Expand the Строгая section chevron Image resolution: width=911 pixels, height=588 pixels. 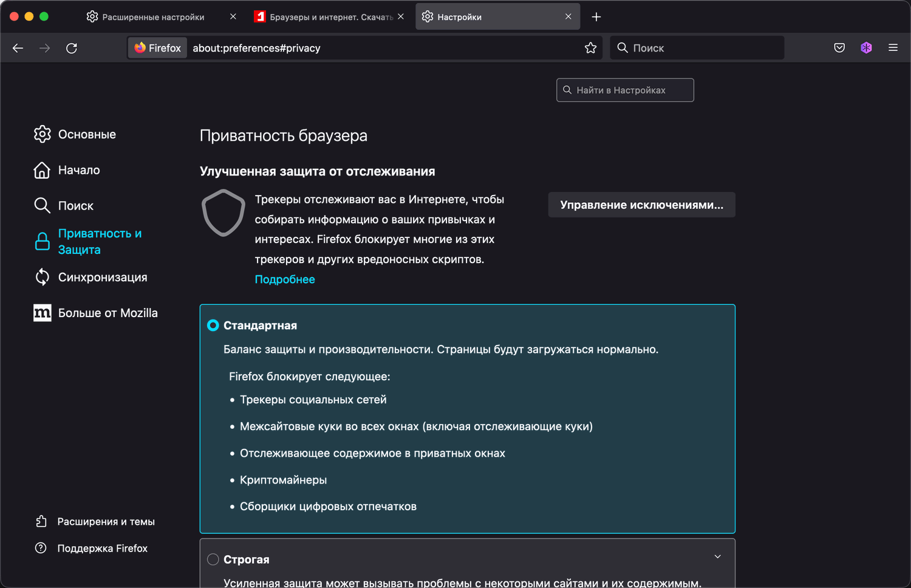pyautogui.click(x=717, y=557)
